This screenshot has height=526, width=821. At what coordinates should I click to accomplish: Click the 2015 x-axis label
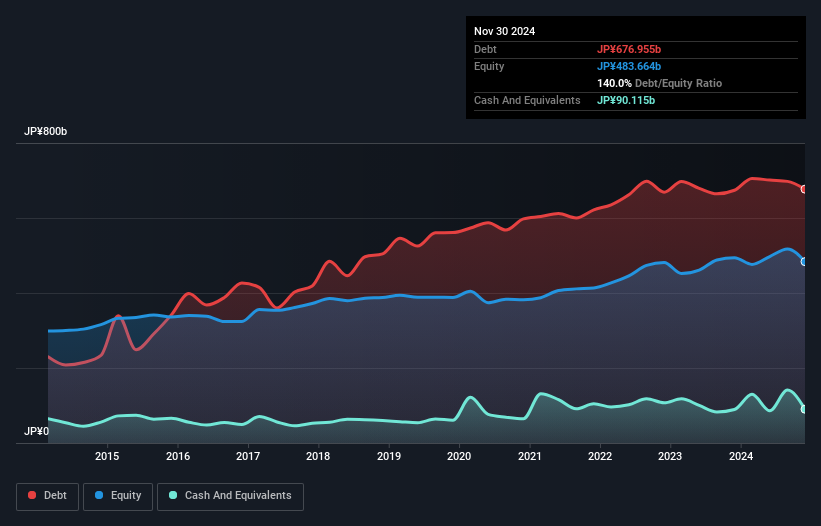pyautogui.click(x=107, y=456)
